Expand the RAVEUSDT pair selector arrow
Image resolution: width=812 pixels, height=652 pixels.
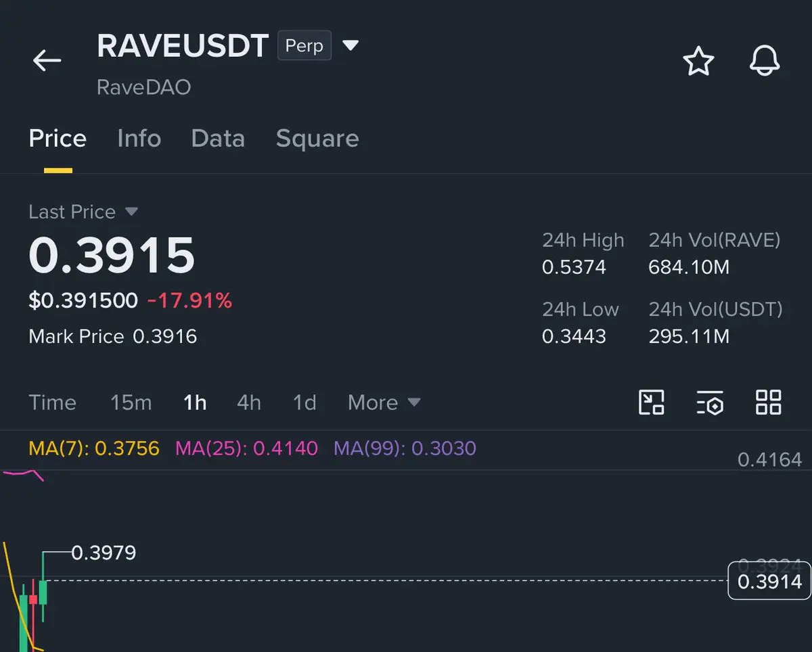(350, 46)
